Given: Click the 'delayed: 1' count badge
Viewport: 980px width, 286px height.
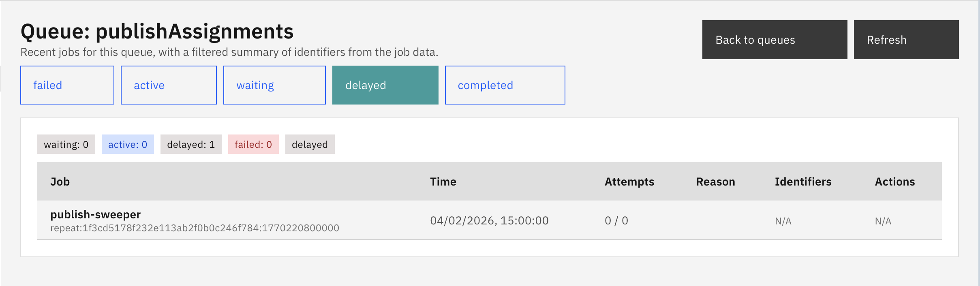Looking at the screenshot, I should (191, 145).
